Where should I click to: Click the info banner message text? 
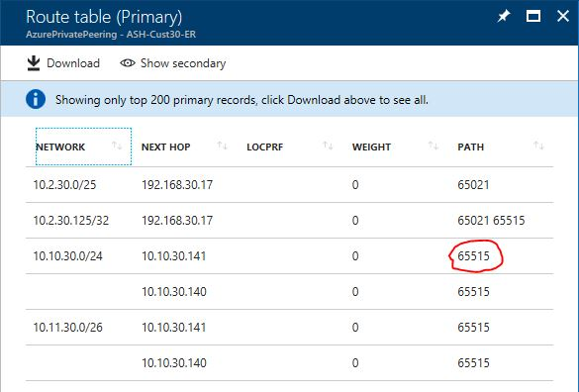(x=241, y=100)
